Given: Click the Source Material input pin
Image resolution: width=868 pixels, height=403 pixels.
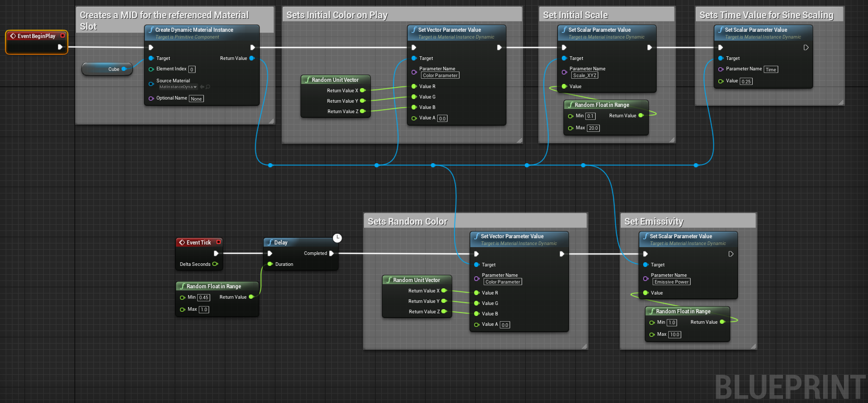Looking at the screenshot, I should coord(151,83).
